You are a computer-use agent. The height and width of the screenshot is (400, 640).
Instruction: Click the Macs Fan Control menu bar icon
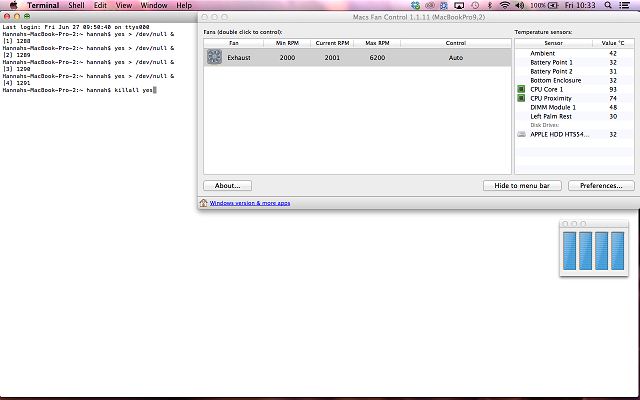tap(444, 5)
